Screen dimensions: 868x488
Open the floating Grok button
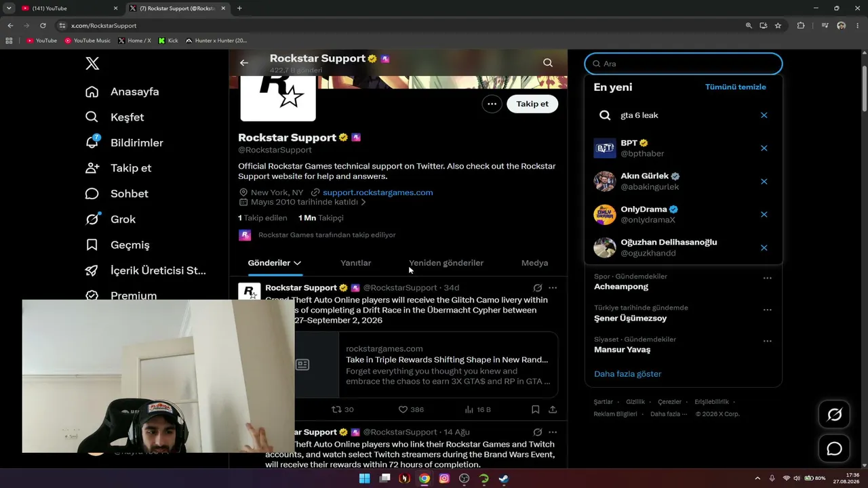click(834, 415)
